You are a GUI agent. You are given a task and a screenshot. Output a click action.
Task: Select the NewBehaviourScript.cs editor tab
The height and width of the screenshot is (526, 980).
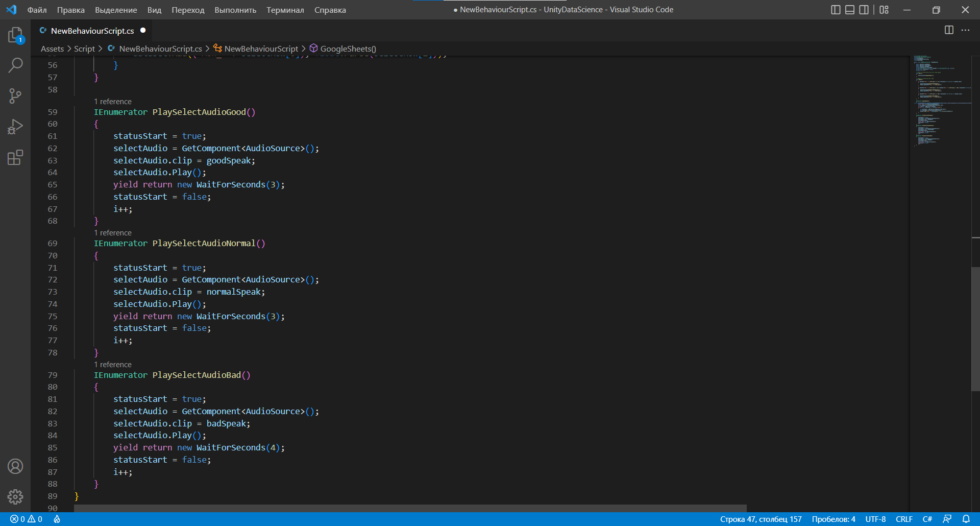tap(92, 31)
